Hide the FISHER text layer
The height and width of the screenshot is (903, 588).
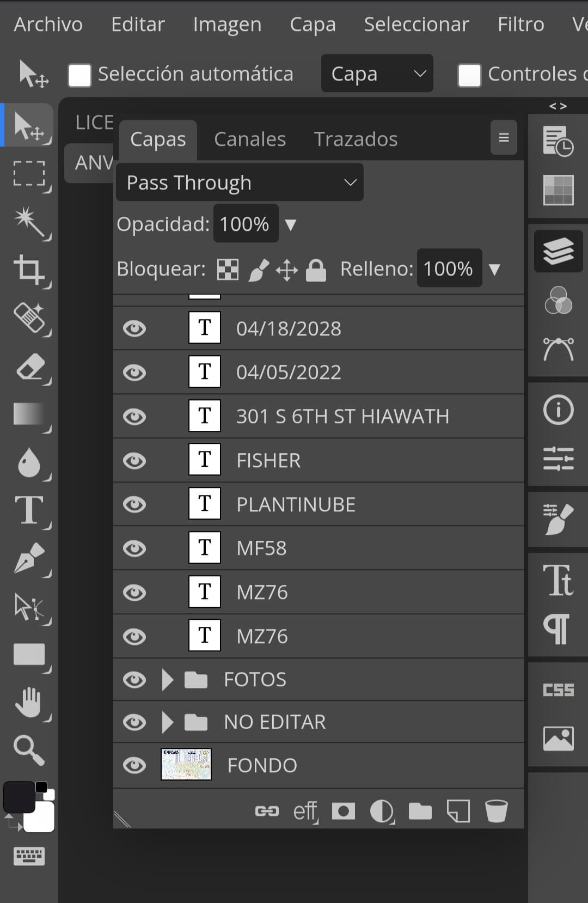(x=134, y=461)
